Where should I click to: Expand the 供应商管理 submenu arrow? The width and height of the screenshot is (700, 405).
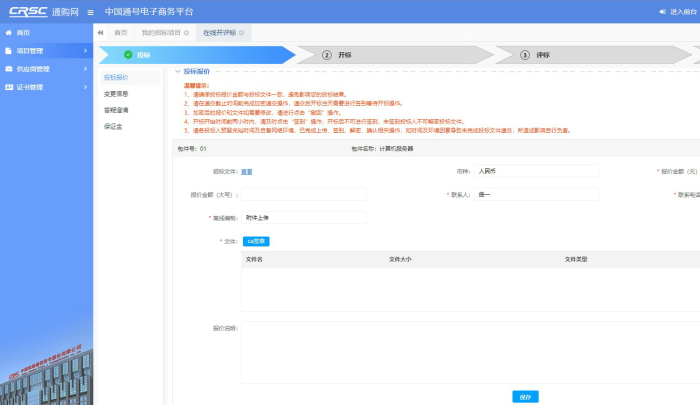[x=86, y=69]
